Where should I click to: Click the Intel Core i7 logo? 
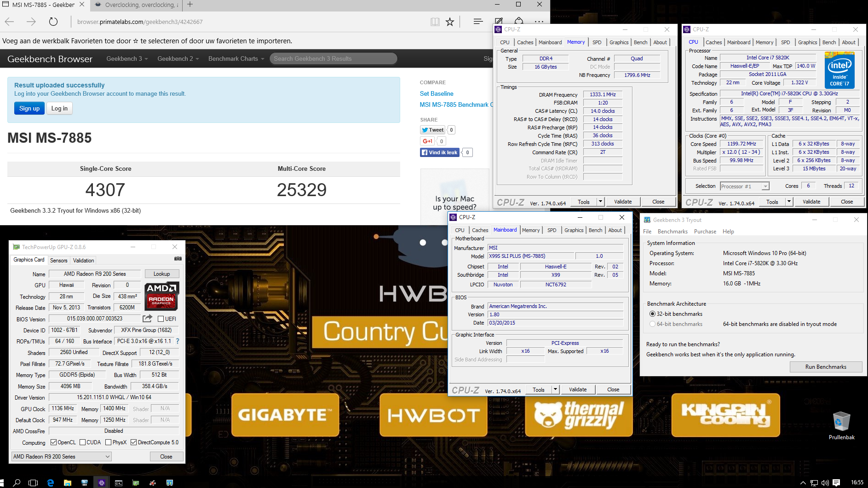point(839,70)
